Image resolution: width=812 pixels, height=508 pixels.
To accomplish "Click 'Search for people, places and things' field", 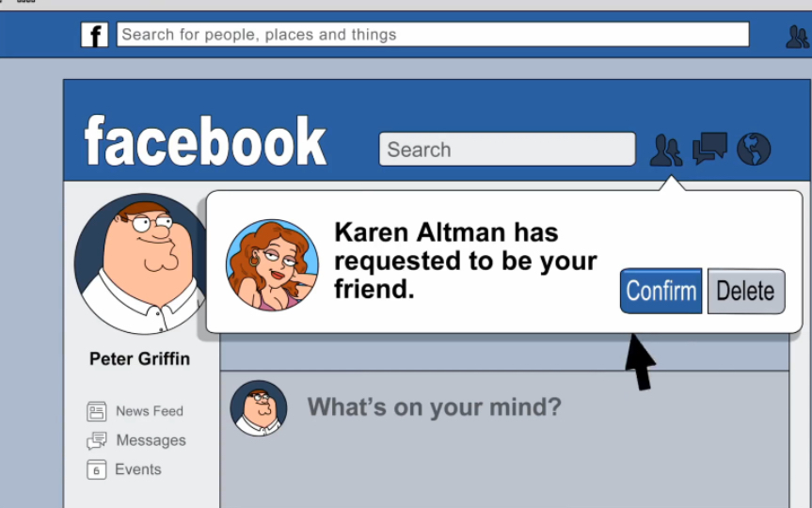I will pos(433,35).
